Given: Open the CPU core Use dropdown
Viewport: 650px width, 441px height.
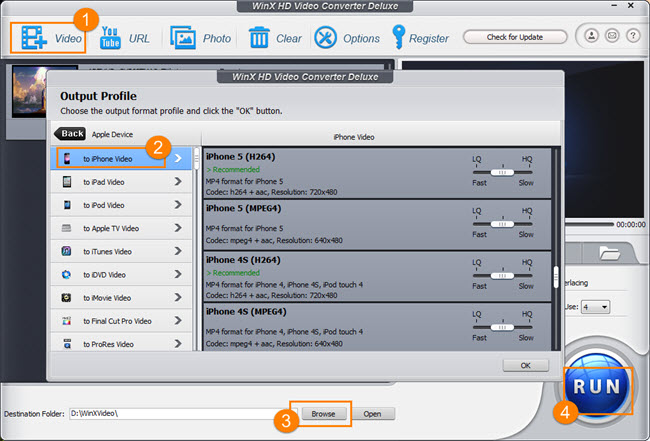Looking at the screenshot, I should tap(595, 307).
